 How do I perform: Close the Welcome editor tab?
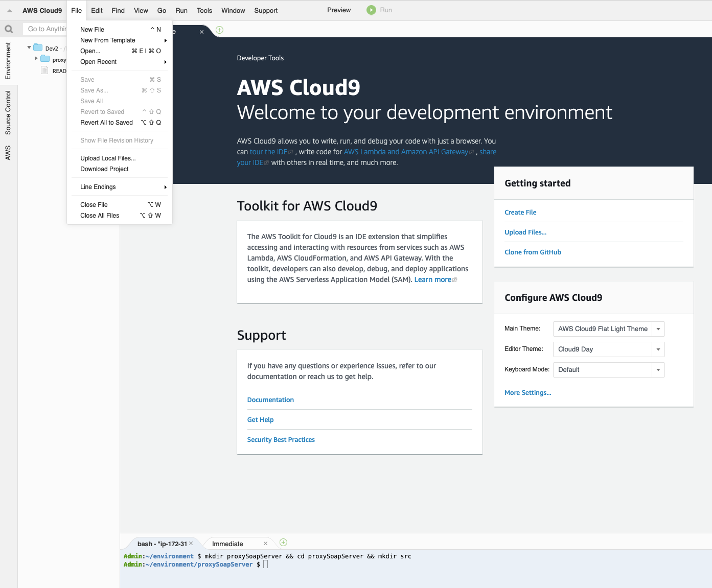[201, 32]
